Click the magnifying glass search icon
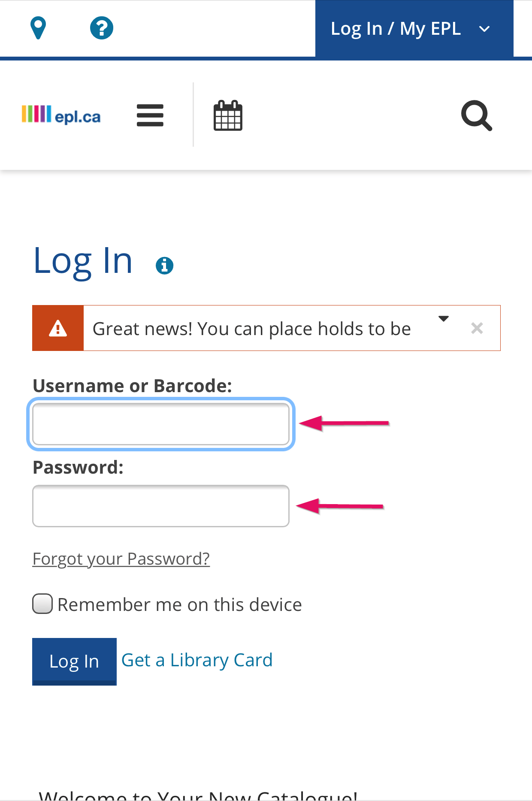Image resolution: width=532 pixels, height=801 pixels. pyautogui.click(x=477, y=115)
